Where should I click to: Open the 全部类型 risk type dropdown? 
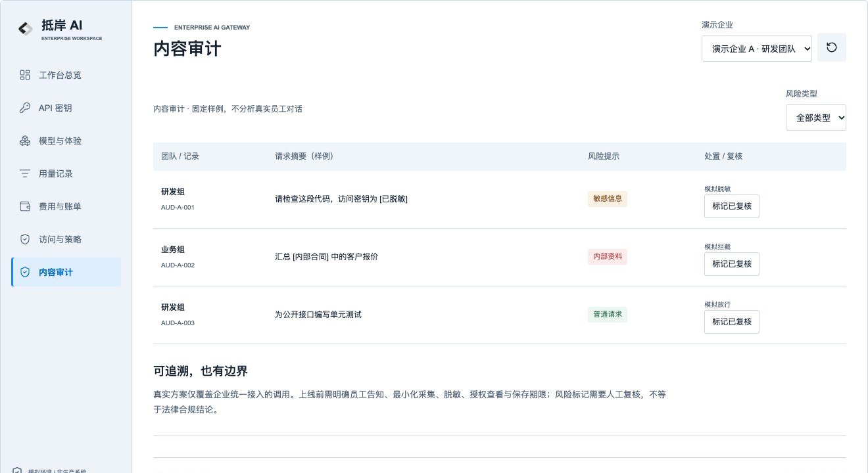[816, 118]
